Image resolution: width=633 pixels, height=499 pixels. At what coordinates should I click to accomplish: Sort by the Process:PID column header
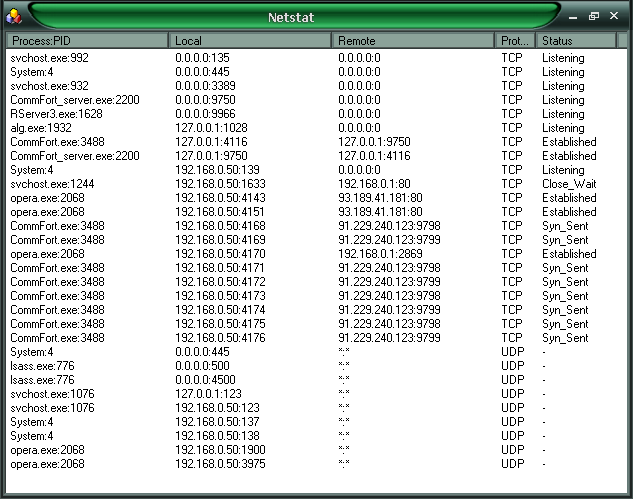tap(87, 41)
